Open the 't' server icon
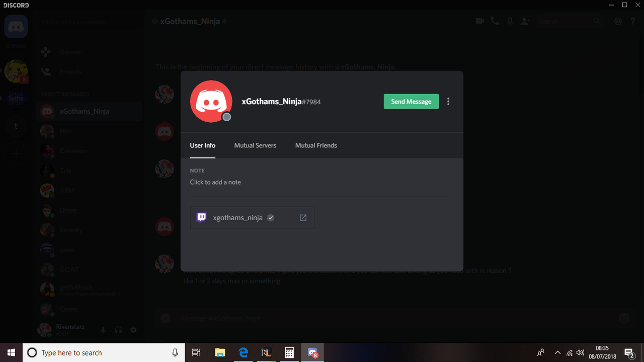 coord(16,126)
